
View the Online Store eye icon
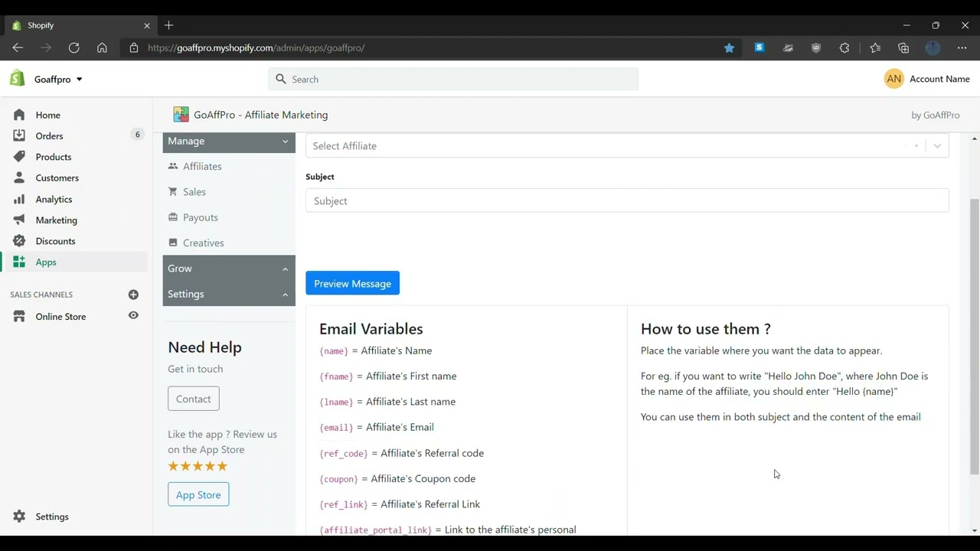coord(133,315)
